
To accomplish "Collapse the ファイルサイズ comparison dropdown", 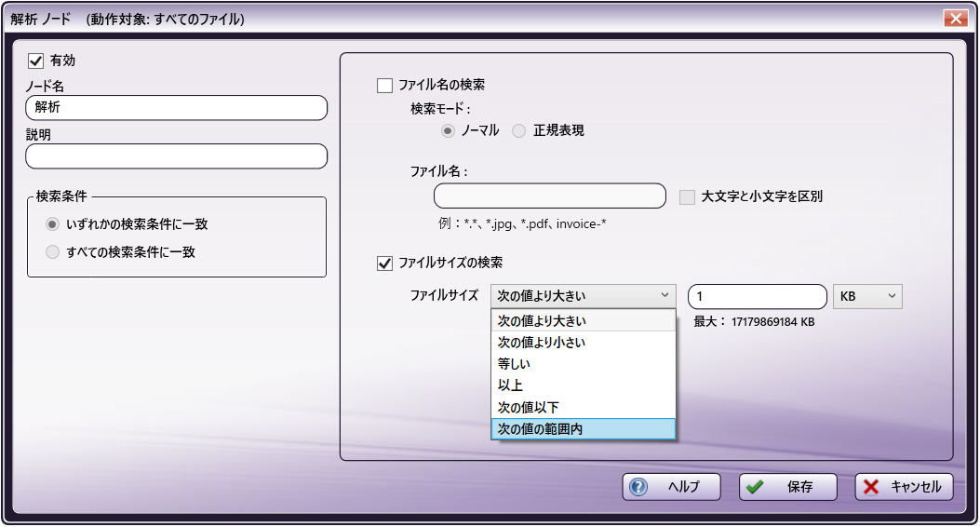I will 584,296.
